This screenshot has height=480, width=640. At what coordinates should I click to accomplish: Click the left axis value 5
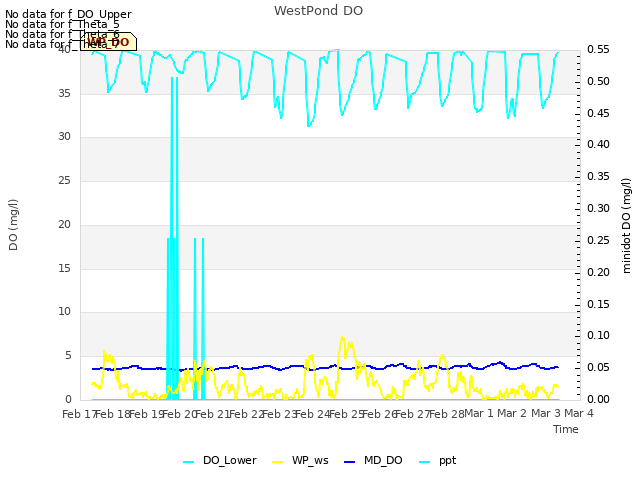(68, 356)
